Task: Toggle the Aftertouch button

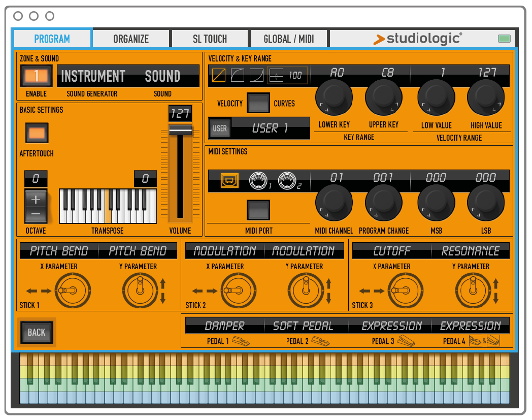Action: (x=37, y=133)
